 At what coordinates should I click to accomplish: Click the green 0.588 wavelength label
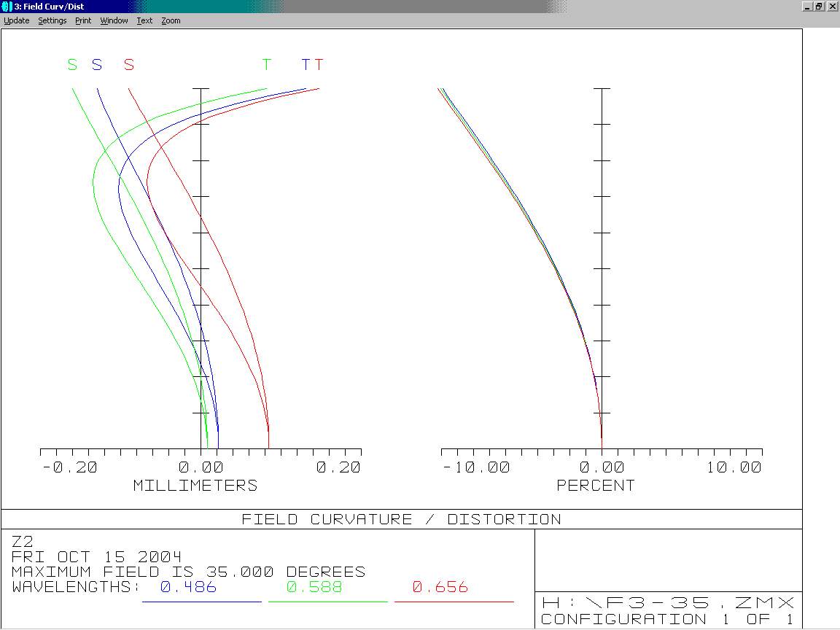pos(314,587)
